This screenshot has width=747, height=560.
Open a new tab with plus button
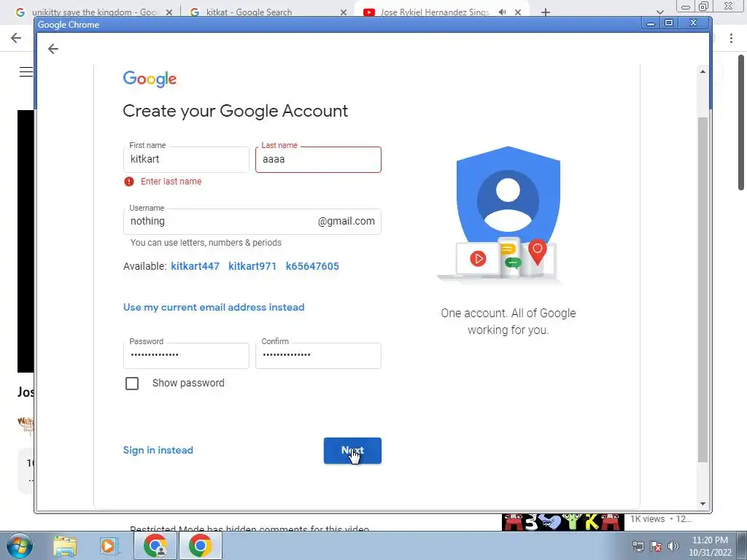pyautogui.click(x=546, y=12)
